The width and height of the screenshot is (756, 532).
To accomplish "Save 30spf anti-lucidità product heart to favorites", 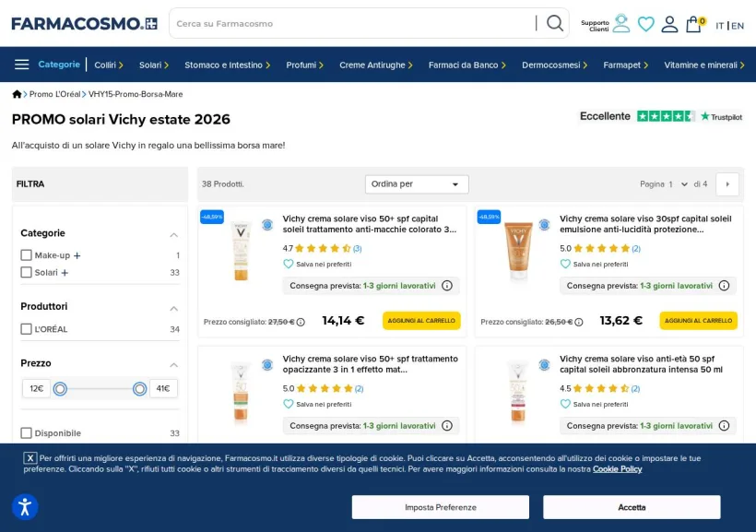I will point(565,264).
